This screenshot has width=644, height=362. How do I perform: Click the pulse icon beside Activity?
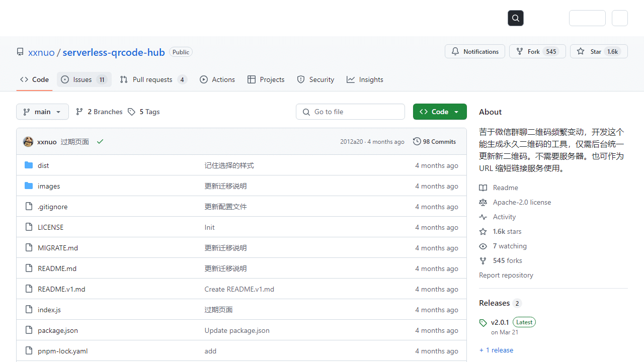[x=483, y=217]
